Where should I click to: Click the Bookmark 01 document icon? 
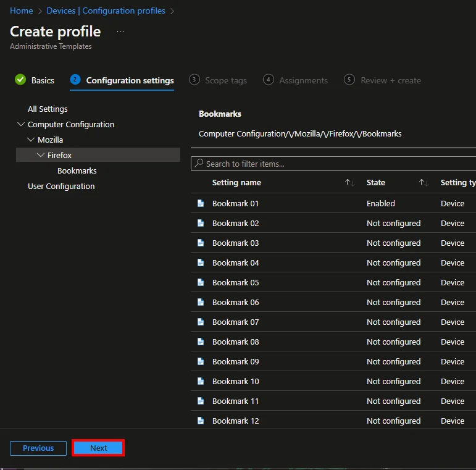click(x=201, y=203)
